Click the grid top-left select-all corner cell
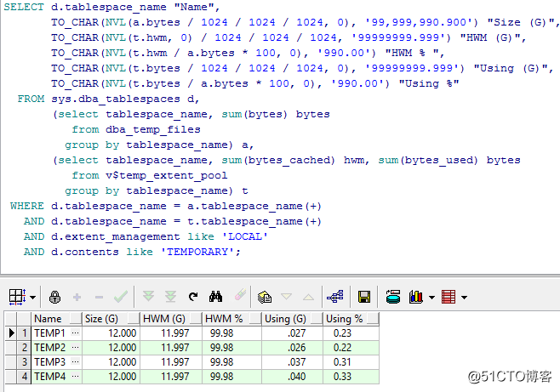This screenshot has width=560, height=392. 11,319
